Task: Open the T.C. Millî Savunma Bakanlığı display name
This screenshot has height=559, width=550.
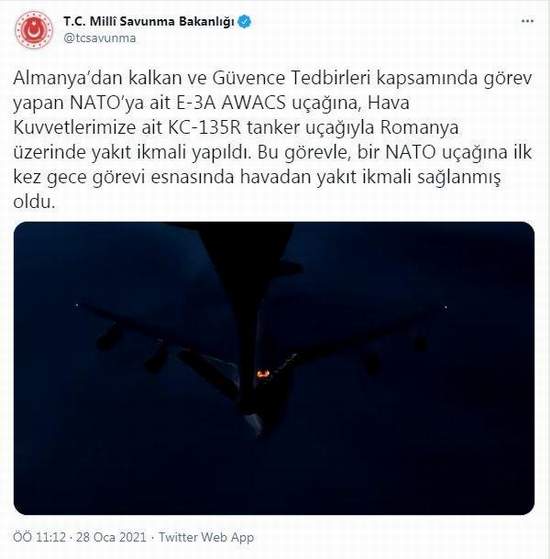Action: point(149,21)
